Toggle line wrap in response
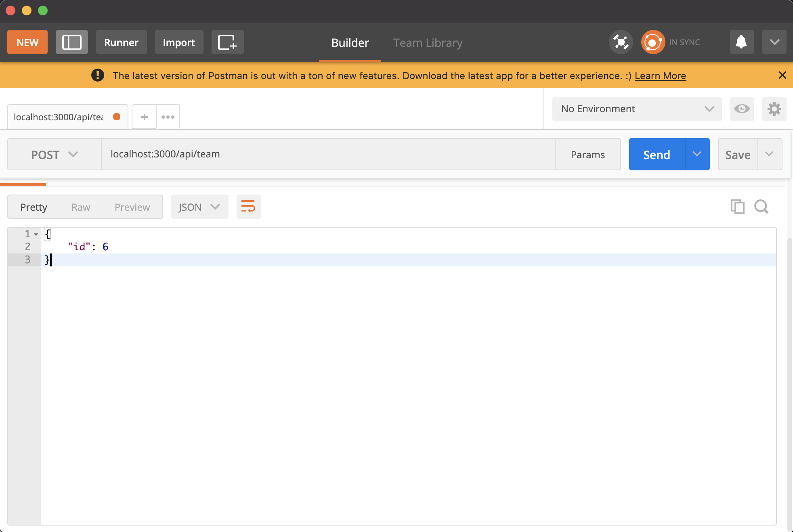Image resolution: width=793 pixels, height=532 pixels. pos(248,207)
